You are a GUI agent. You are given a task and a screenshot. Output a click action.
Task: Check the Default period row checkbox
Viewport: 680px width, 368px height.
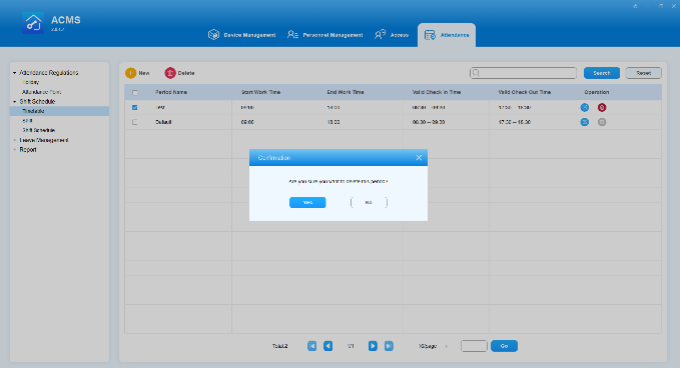134,122
